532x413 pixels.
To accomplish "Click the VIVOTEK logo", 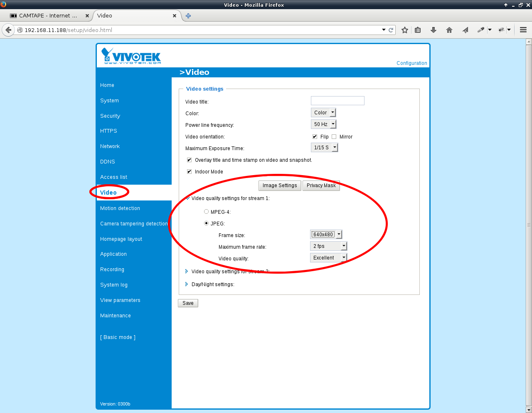I will [x=131, y=56].
